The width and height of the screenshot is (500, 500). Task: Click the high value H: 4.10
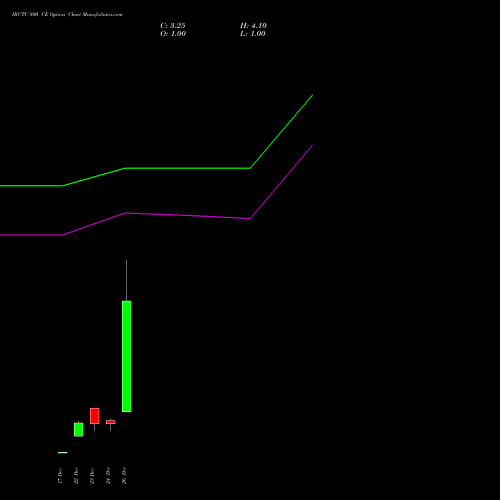253,26
